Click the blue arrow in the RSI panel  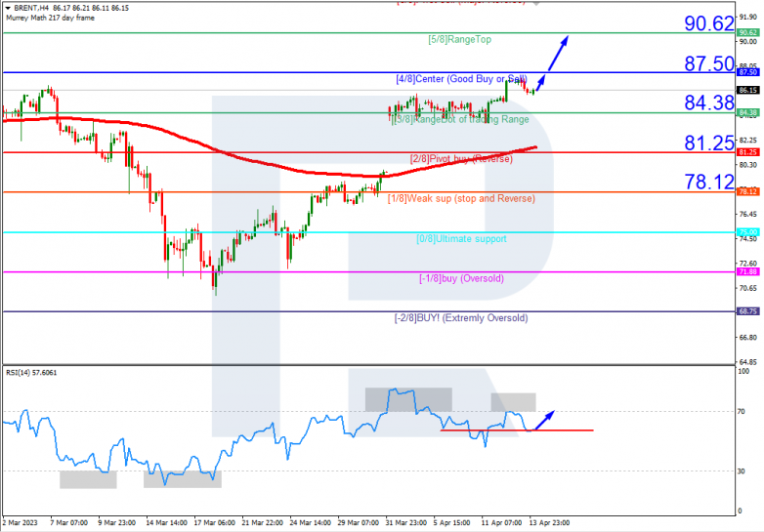(x=545, y=420)
